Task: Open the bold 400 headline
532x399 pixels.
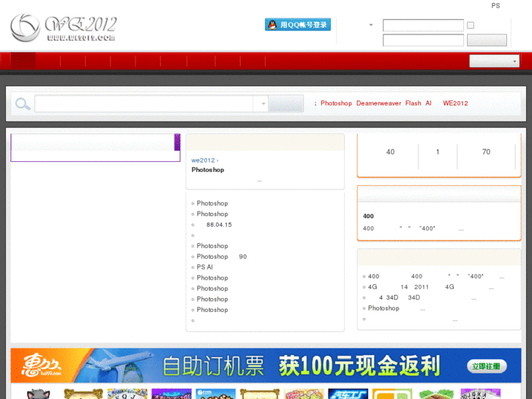Action: pyautogui.click(x=368, y=216)
